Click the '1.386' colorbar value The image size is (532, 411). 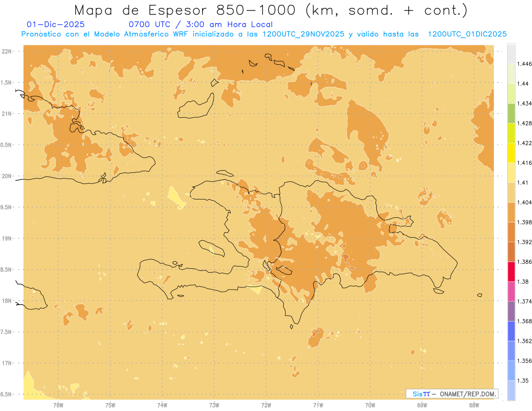tap(525, 262)
